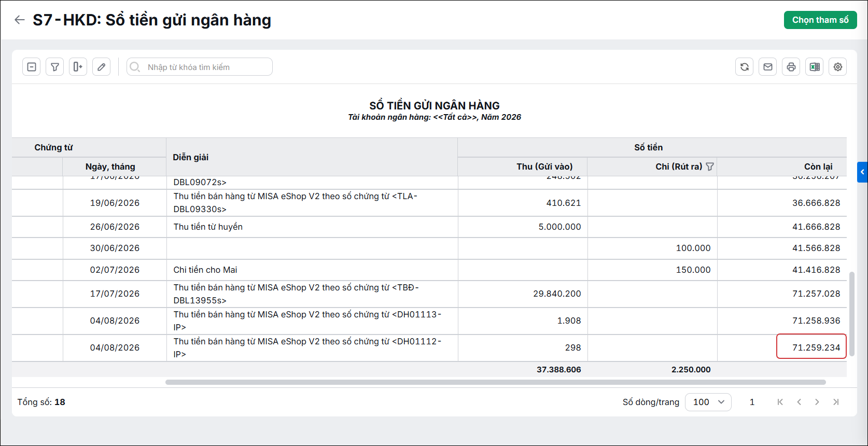Go to the next page

point(817,402)
